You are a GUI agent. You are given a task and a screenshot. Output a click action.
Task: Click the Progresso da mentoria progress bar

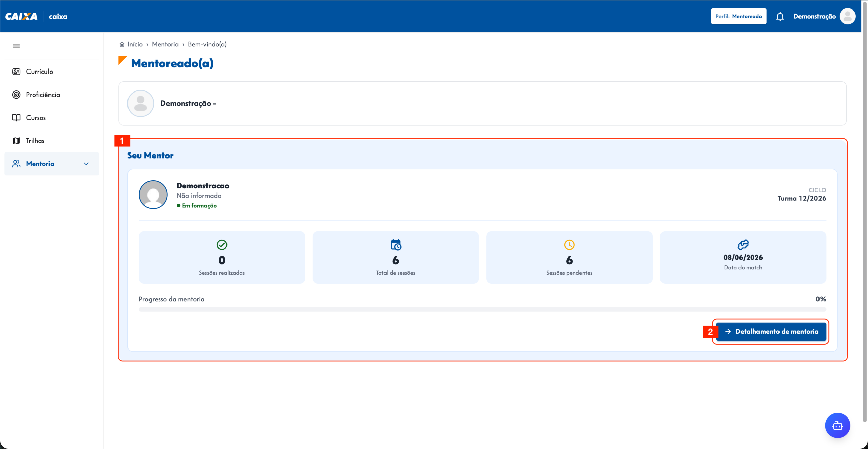pyautogui.click(x=482, y=309)
